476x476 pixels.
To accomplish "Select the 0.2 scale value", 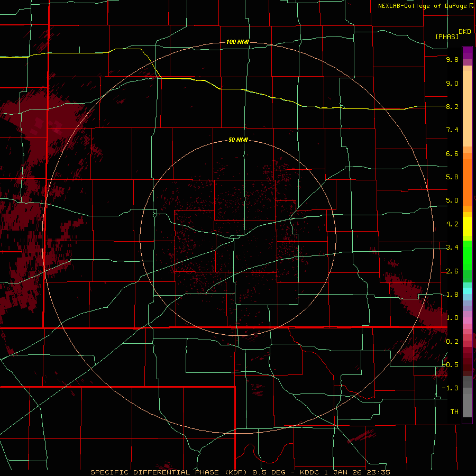I will coord(452,342).
